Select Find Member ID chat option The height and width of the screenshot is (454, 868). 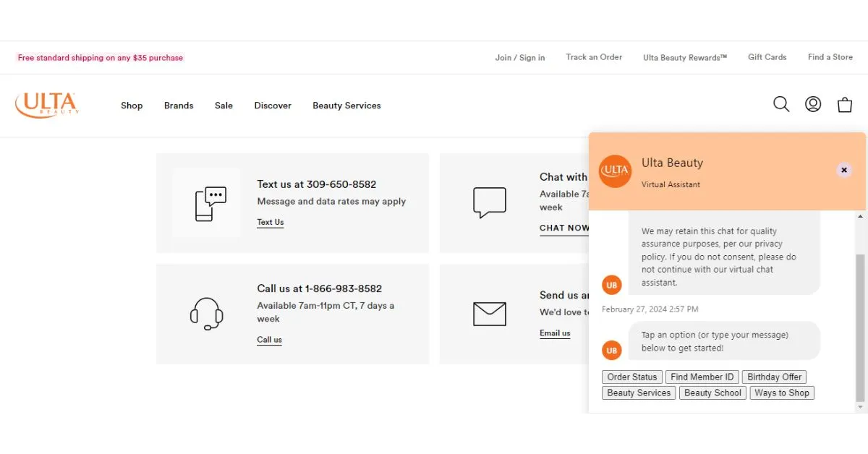pos(702,377)
